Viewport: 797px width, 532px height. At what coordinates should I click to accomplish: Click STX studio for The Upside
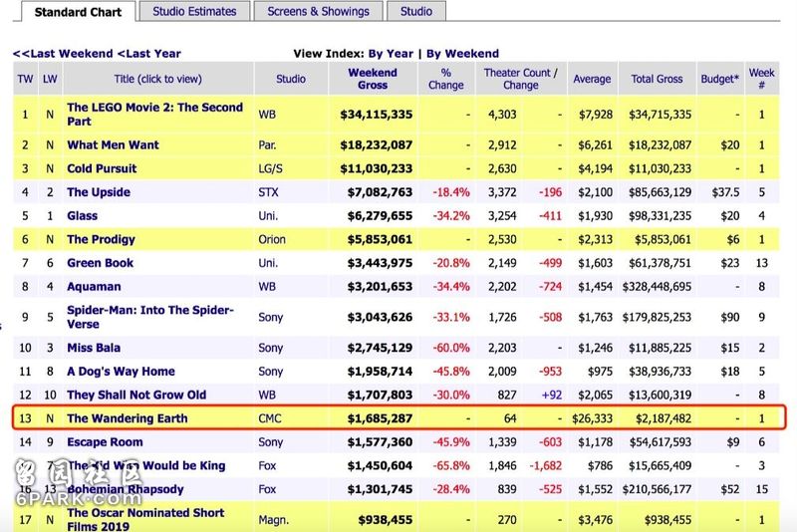click(268, 192)
